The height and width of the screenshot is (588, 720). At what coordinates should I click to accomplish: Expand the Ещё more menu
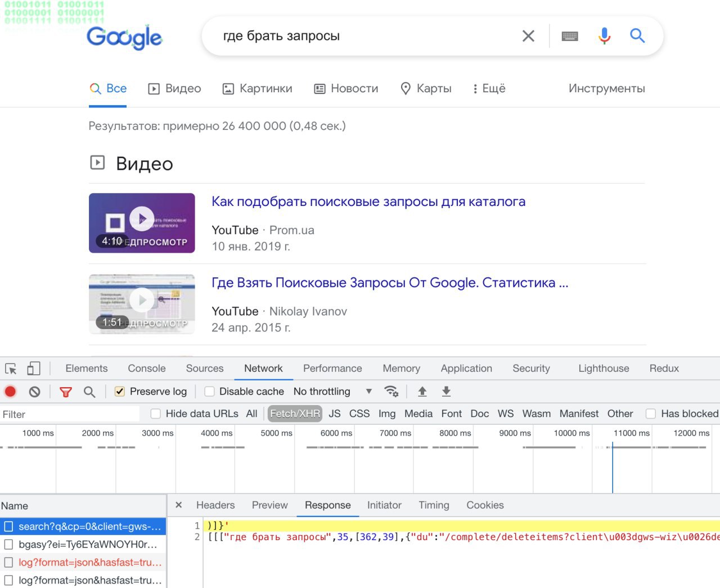(489, 88)
